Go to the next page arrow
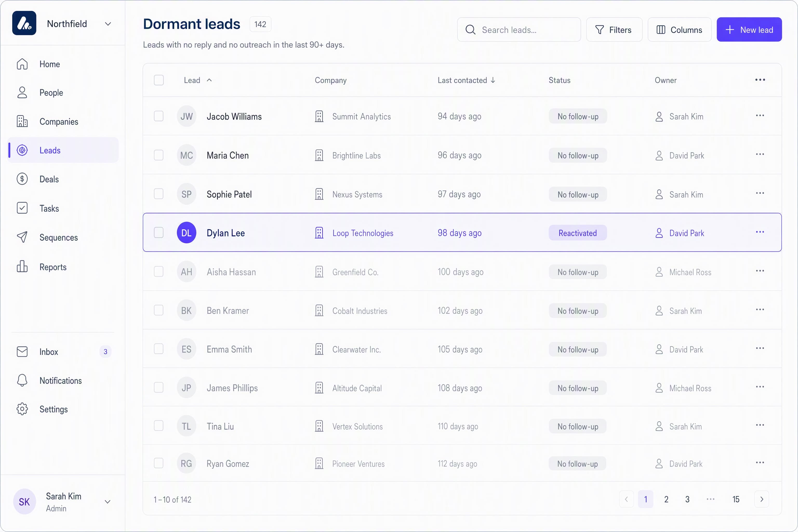 click(x=762, y=500)
